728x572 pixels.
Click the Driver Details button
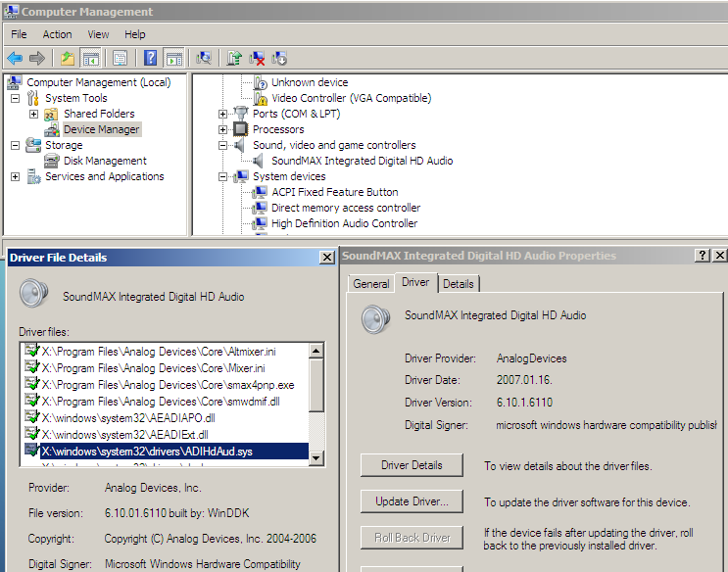click(x=410, y=465)
